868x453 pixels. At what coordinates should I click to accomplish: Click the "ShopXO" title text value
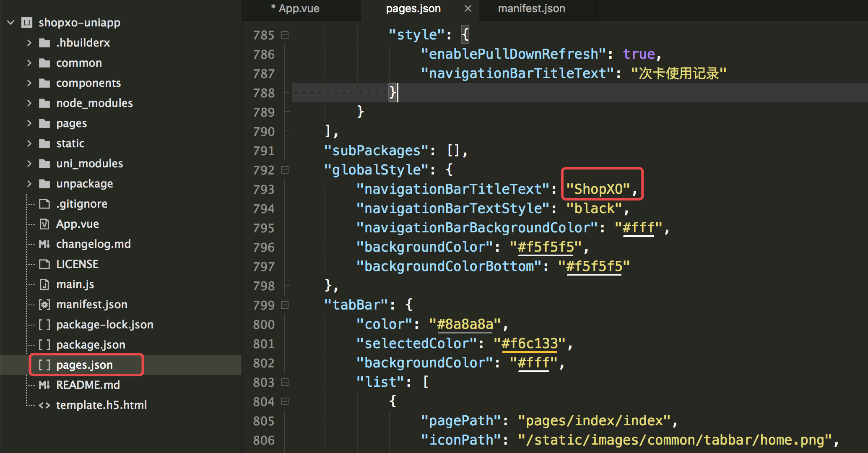[x=598, y=189]
